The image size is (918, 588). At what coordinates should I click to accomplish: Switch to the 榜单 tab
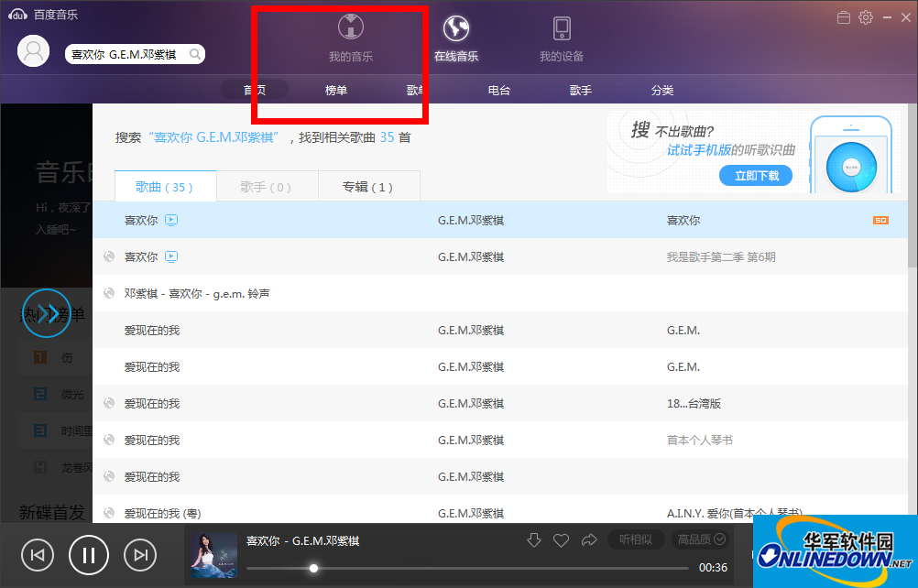[335, 90]
